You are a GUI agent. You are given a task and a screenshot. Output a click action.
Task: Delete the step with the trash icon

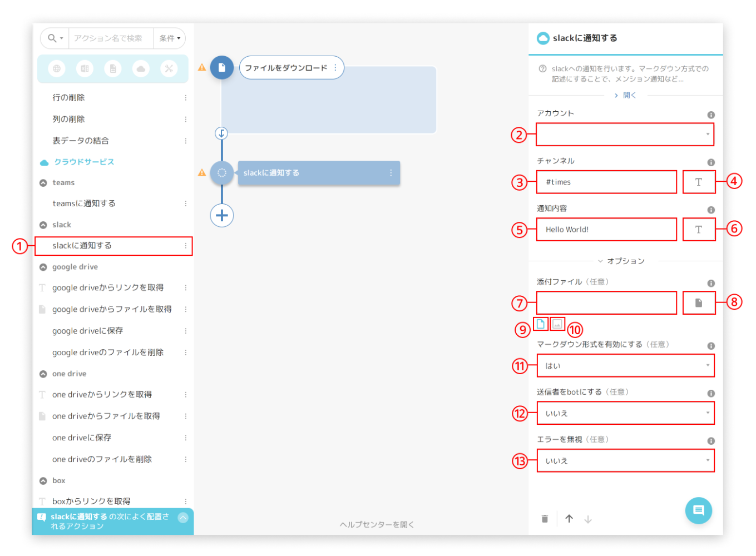(x=545, y=519)
